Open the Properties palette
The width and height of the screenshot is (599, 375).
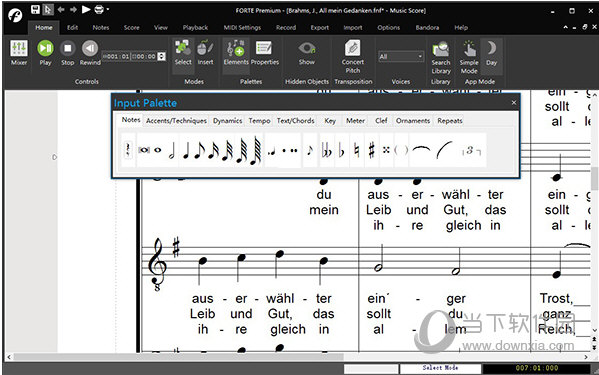pyautogui.click(x=264, y=53)
